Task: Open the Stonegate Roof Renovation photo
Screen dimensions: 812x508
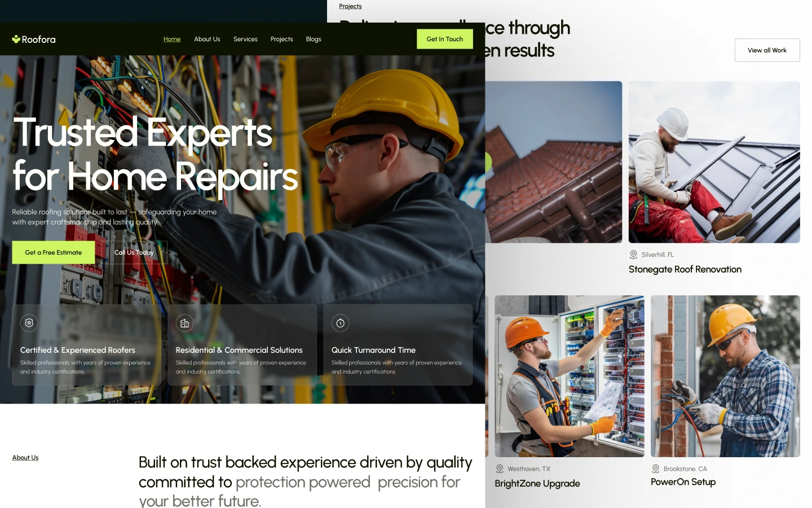Action: [714, 162]
